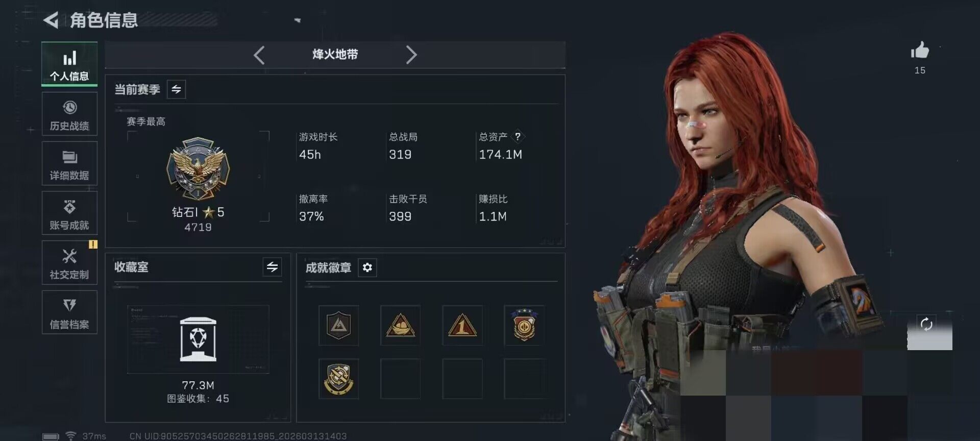
Task: Open the 详细数据 sidebar tab
Action: pos(69,164)
